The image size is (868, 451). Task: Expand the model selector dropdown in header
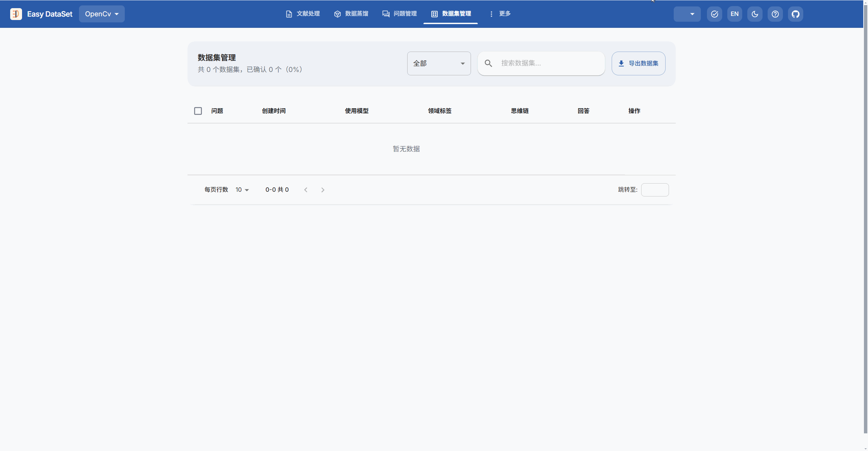click(687, 14)
